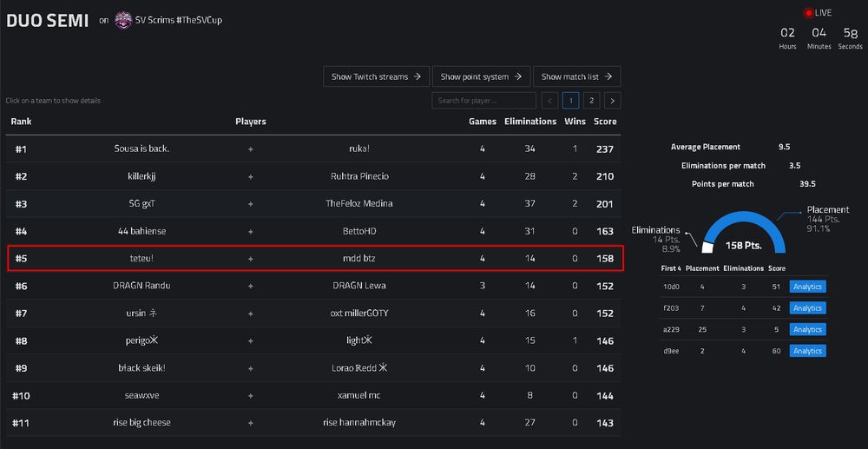Sort table by Eliminations column header
Screen dimensions: 868x449
pyautogui.click(x=529, y=122)
